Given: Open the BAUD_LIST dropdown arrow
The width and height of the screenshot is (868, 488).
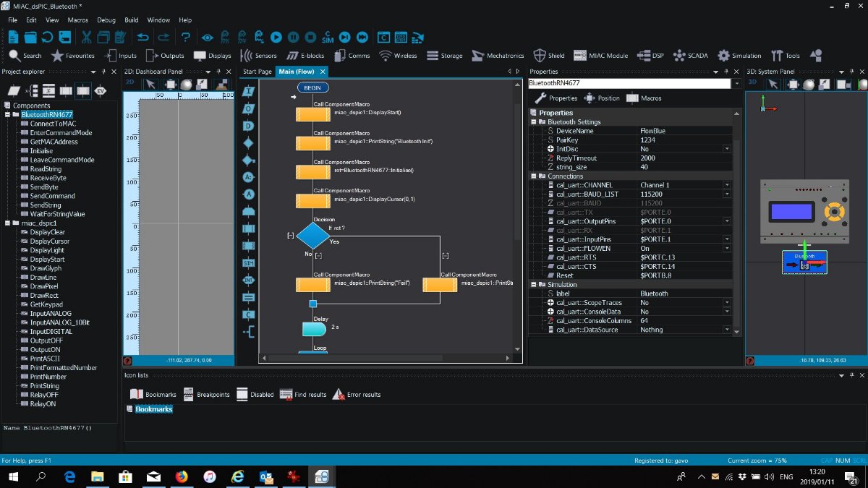Looking at the screenshot, I should 727,194.
